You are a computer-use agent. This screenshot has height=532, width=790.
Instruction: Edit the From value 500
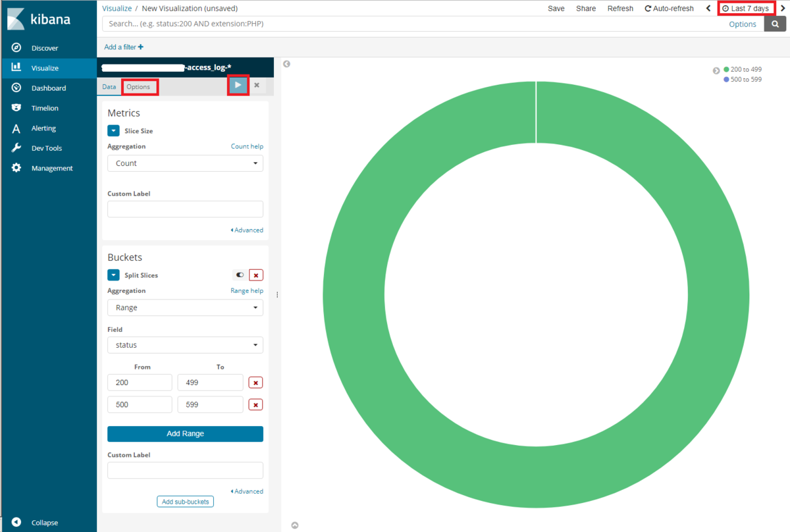pyautogui.click(x=140, y=404)
